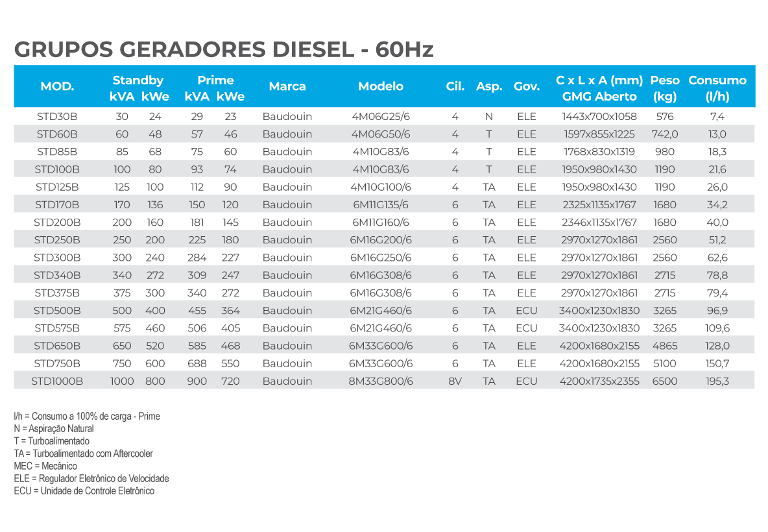Click engine model 6M11G160/6
The image size is (768, 532).
[381, 223]
